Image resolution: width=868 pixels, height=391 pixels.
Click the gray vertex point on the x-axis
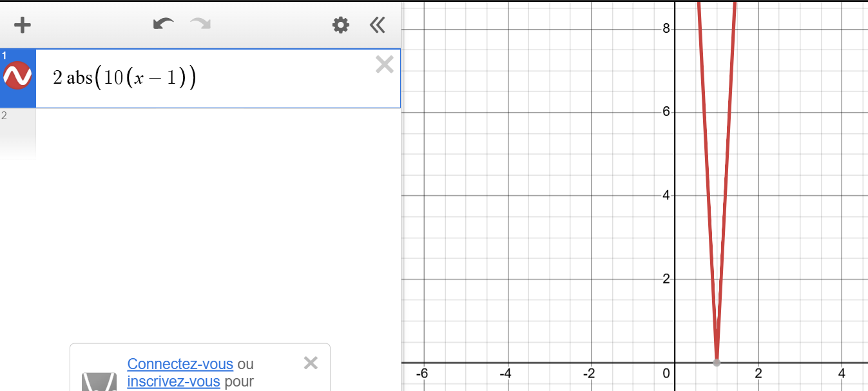[x=717, y=363]
